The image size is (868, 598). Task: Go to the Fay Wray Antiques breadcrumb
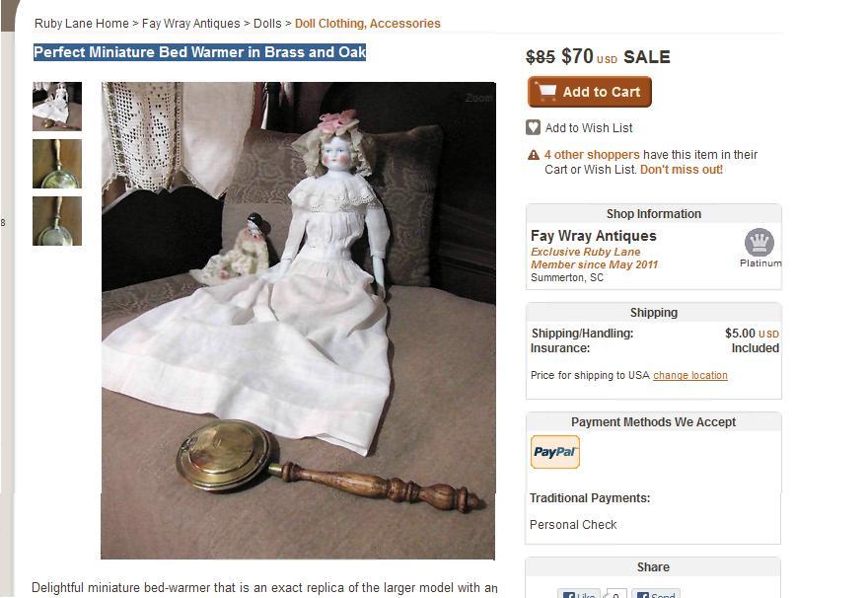click(191, 24)
